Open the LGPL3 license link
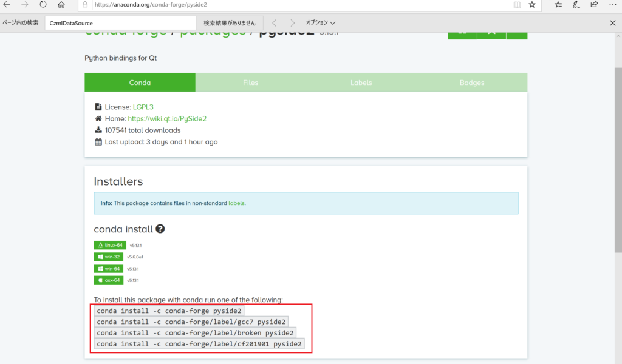 pos(143,107)
